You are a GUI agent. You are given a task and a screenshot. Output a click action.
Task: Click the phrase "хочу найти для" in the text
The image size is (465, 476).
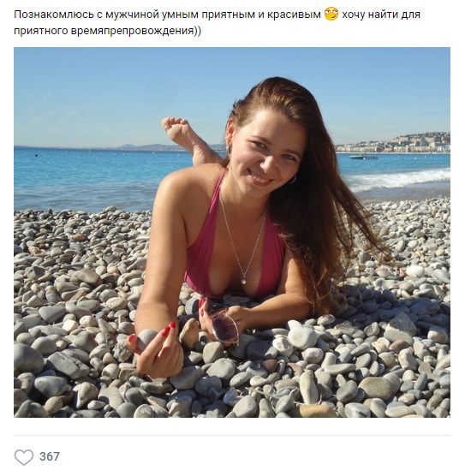pyautogui.click(x=381, y=15)
